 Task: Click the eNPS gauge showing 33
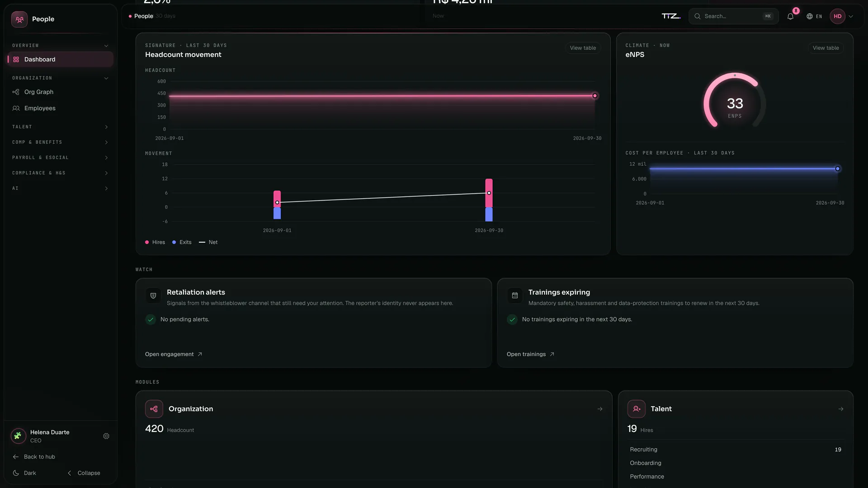click(x=735, y=101)
